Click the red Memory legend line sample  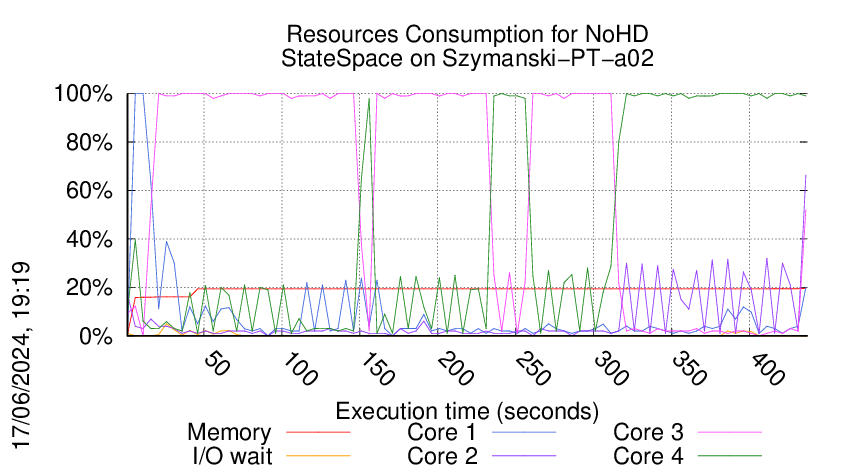(x=318, y=432)
